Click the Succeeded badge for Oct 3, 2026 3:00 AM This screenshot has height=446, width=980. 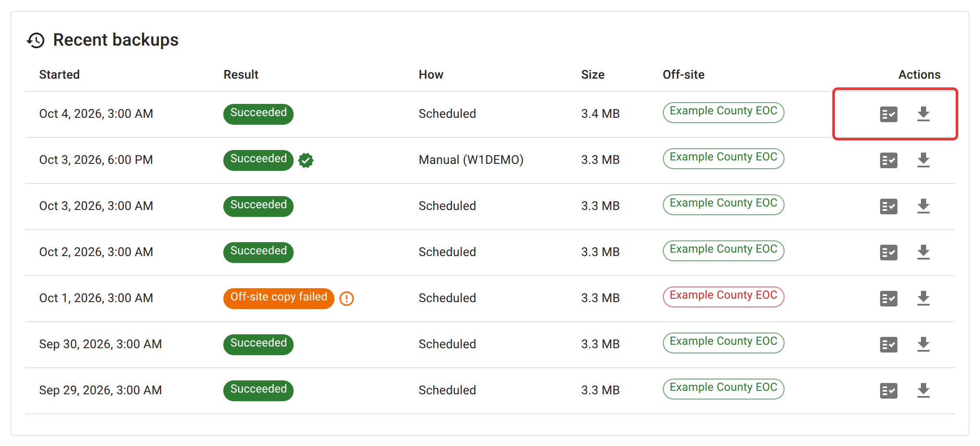click(258, 206)
